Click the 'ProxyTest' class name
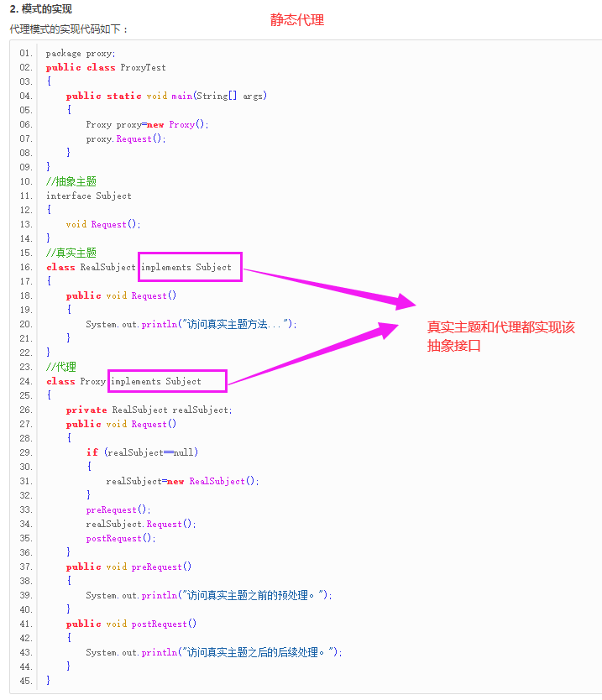This screenshot has width=602, height=700. click(x=143, y=67)
